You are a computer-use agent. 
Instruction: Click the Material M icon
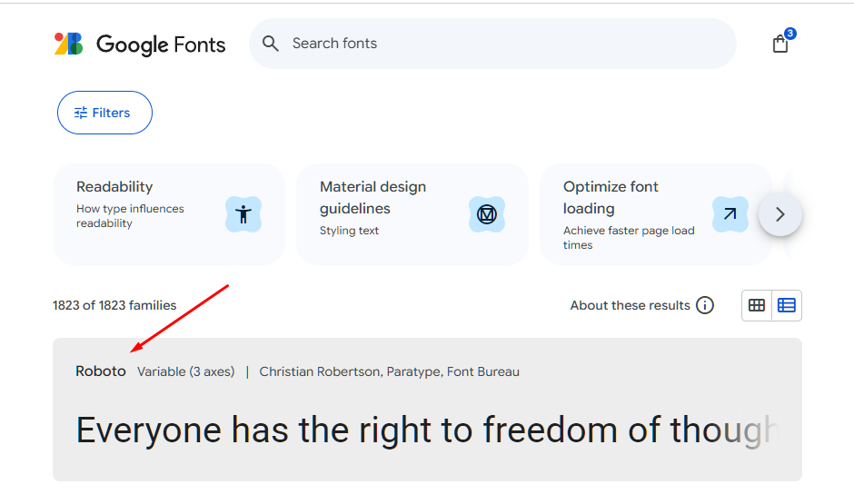487,214
